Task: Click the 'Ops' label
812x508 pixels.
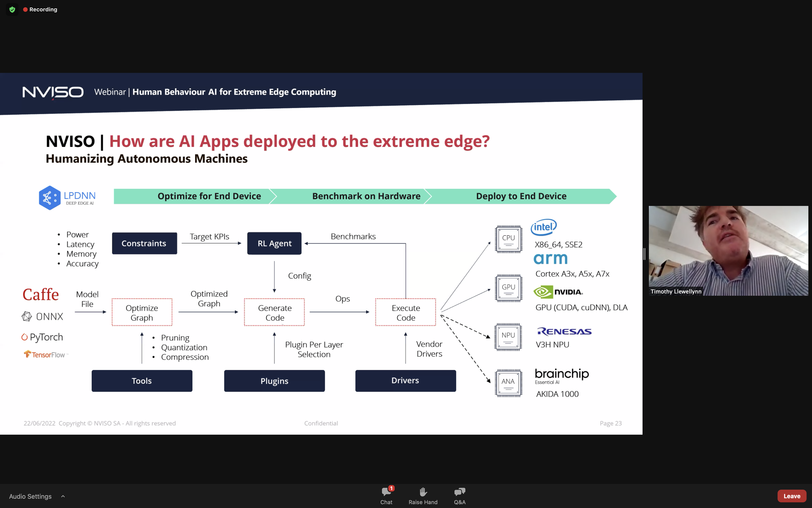Action: tap(343, 298)
